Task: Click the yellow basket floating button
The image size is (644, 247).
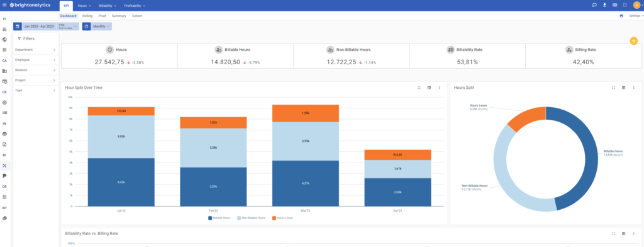Action: tap(634, 41)
